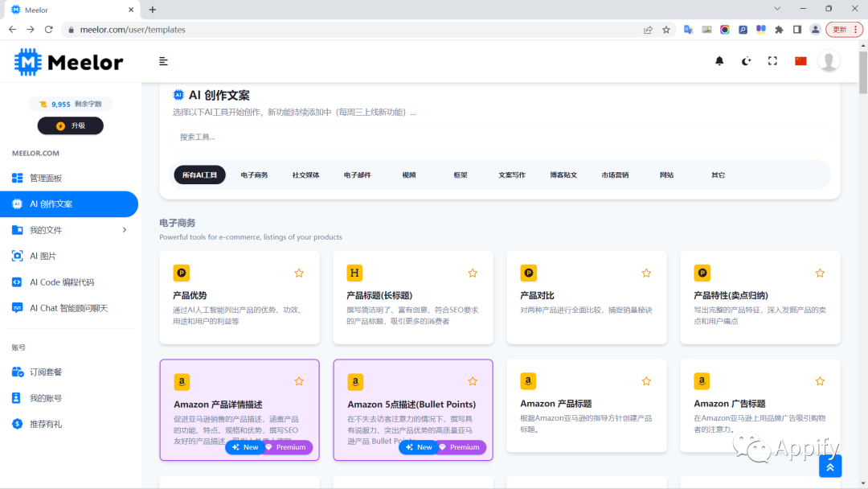
Task: Open the 产品优势 tool title
Action: 190,296
